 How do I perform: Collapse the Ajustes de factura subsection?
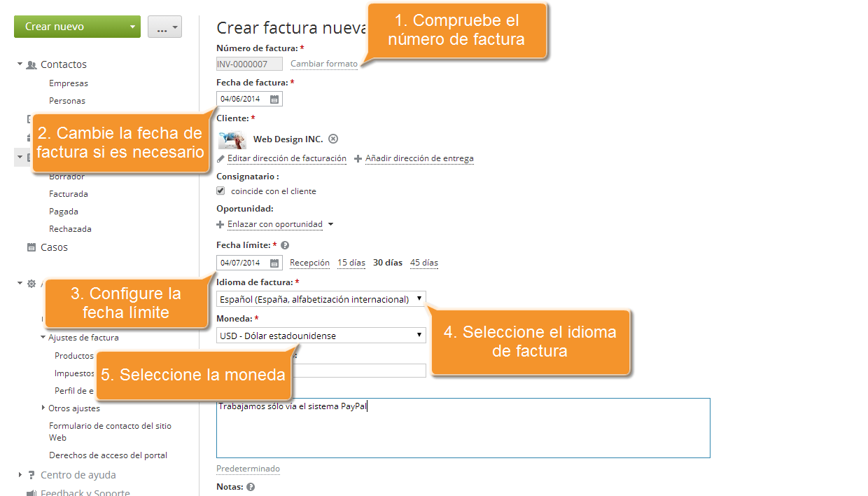[43, 338]
